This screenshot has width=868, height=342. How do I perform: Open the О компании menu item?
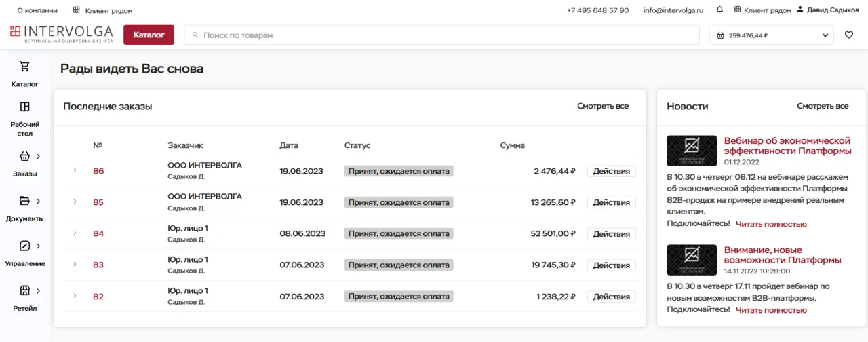click(37, 10)
